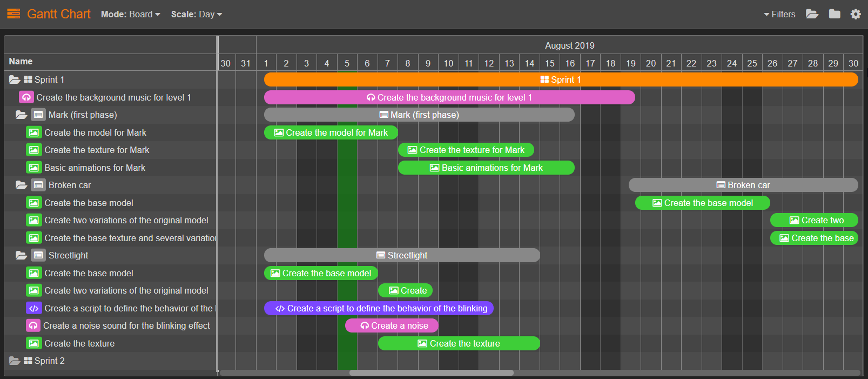Click the list icon beside Streetlight group
This screenshot has height=379, width=868.
(x=38, y=255)
